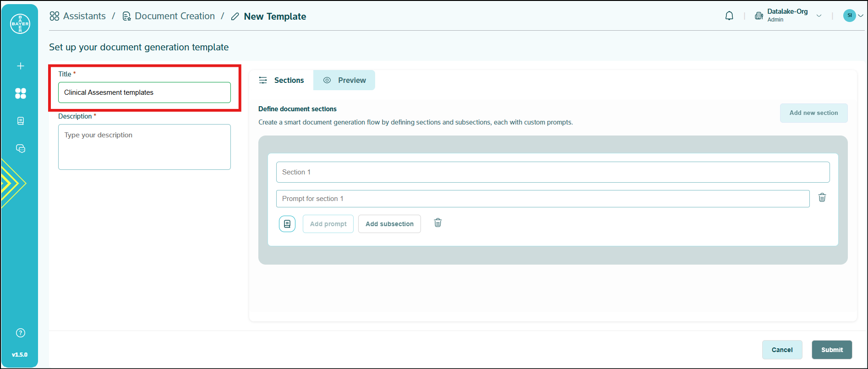Click the Section 1 name field
Image resolution: width=868 pixels, height=369 pixels.
[552, 172]
